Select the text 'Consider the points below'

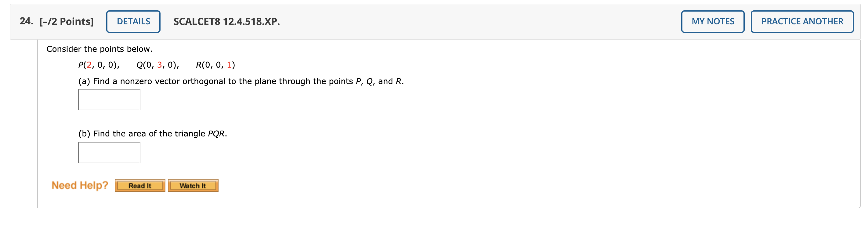point(99,48)
